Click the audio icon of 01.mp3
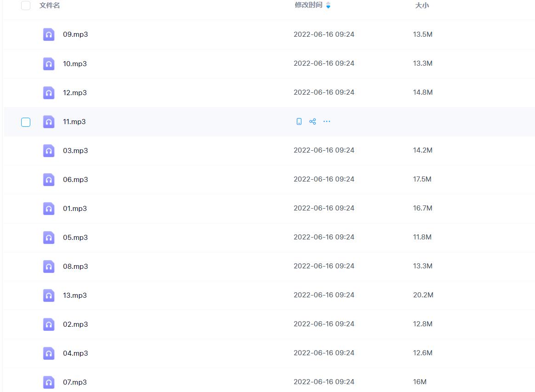The width and height of the screenshot is (535, 392). click(49, 208)
